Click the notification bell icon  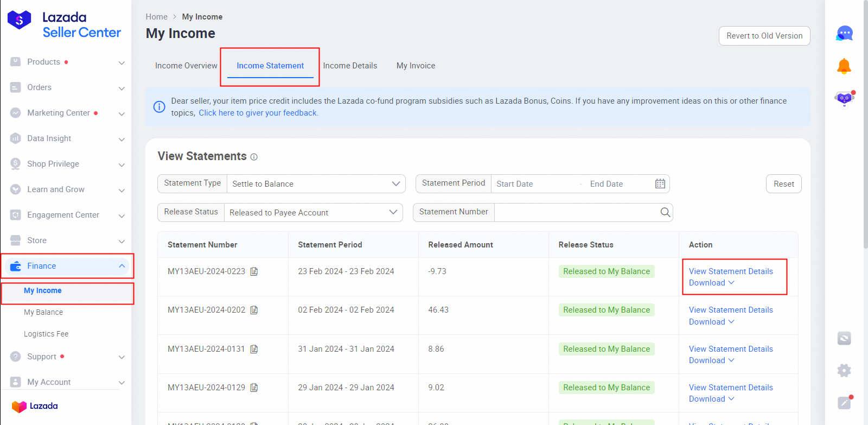(844, 66)
